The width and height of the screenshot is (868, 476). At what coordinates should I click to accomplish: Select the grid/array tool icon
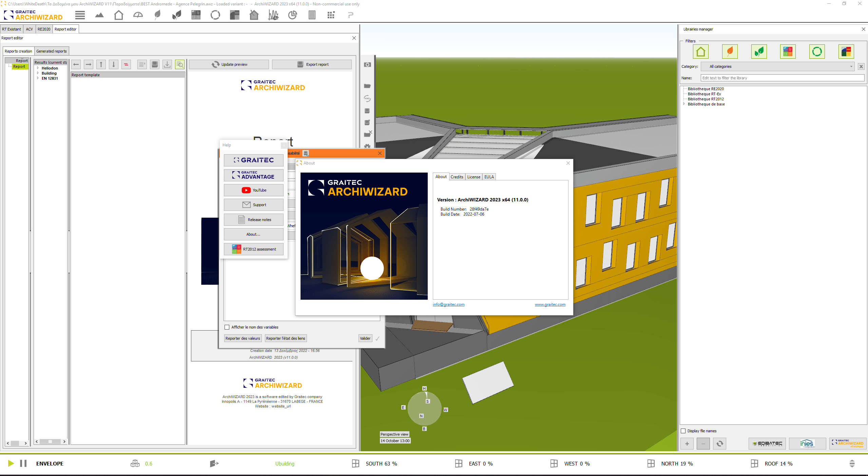click(330, 16)
